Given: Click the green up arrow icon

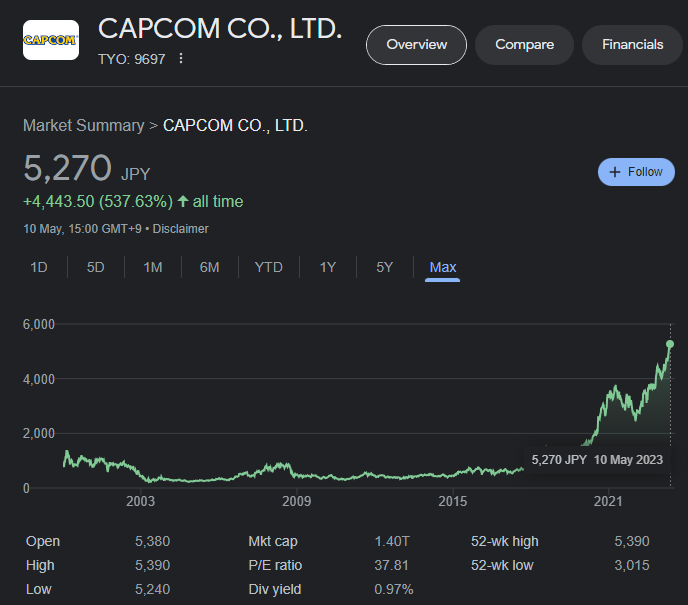Looking at the screenshot, I should 183,201.
